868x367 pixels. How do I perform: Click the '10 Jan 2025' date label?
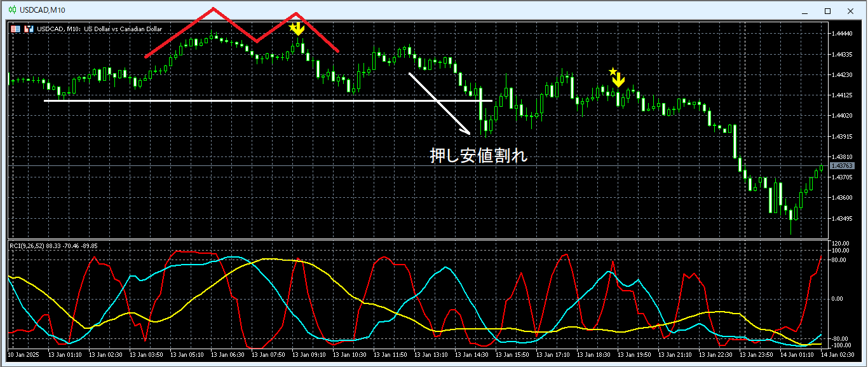[x=24, y=354]
